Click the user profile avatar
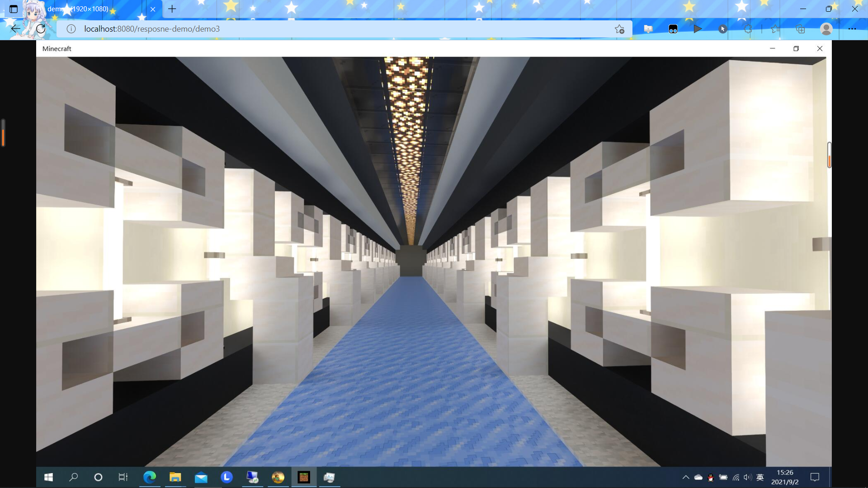Image resolution: width=868 pixels, height=488 pixels. point(826,29)
